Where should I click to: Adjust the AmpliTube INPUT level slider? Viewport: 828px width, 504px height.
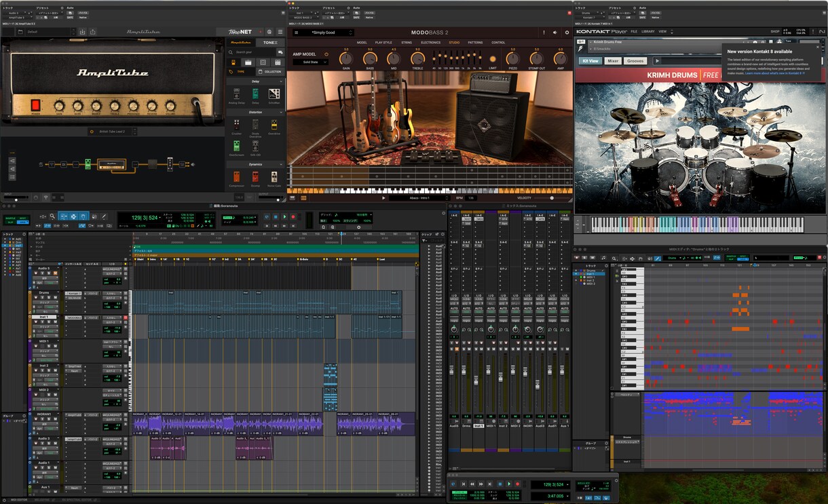(18, 199)
